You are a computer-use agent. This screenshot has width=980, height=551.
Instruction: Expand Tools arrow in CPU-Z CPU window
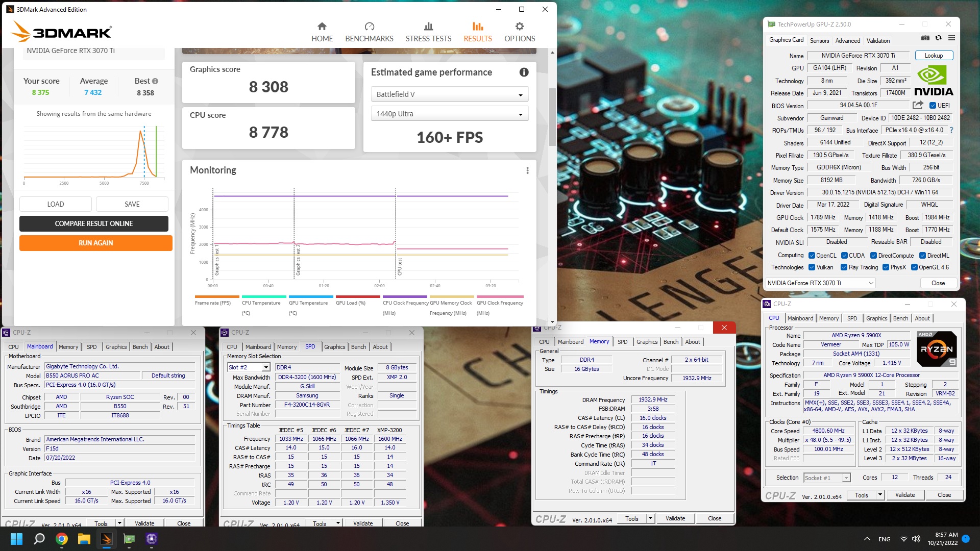(879, 495)
